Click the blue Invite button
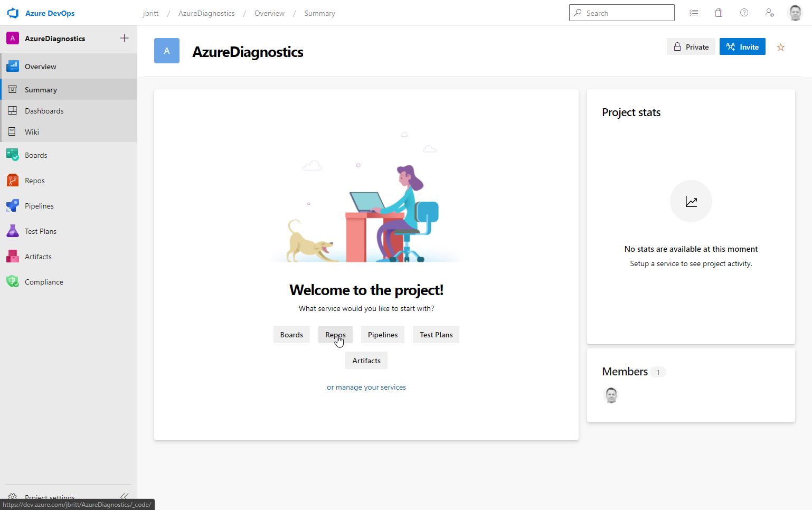 742,47
